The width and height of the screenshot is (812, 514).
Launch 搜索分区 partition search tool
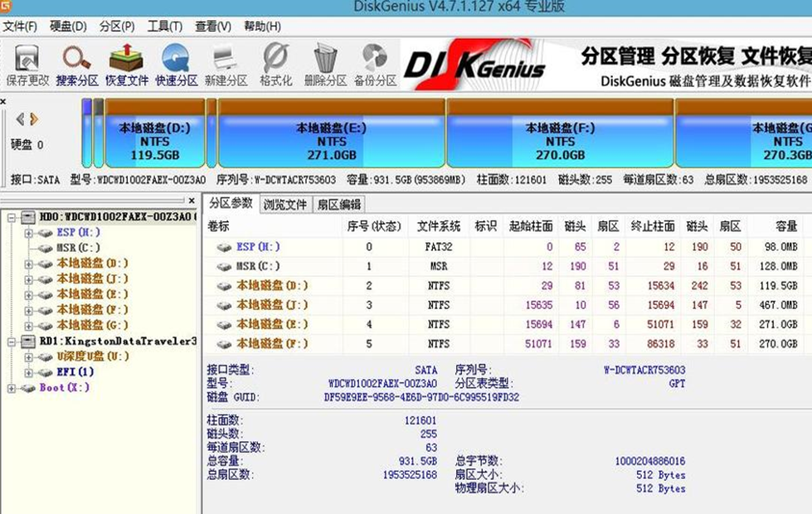point(76,58)
